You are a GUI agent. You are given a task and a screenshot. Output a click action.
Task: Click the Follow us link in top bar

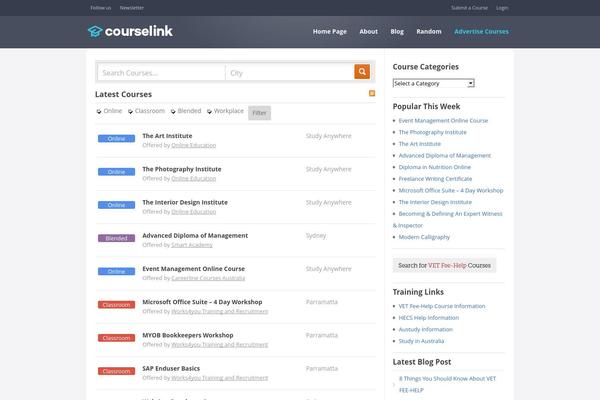(x=101, y=8)
